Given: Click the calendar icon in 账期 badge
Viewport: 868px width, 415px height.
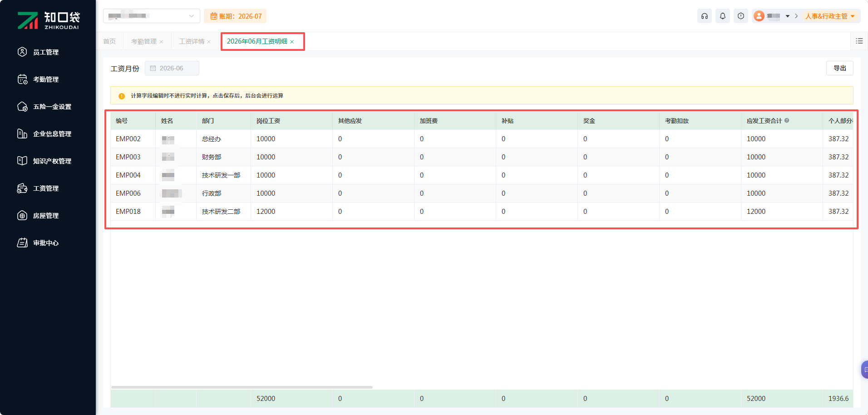Looking at the screenshot, I should click(x=213, y=16).
